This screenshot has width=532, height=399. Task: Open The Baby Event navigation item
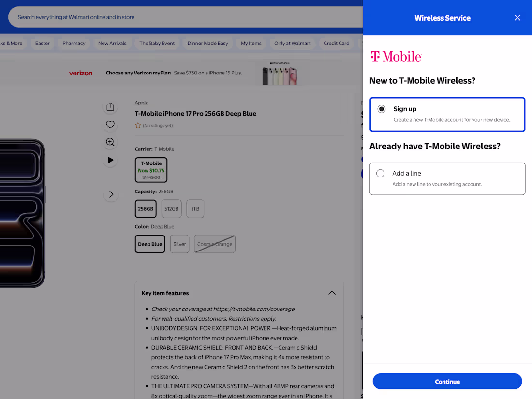(157, 43)
